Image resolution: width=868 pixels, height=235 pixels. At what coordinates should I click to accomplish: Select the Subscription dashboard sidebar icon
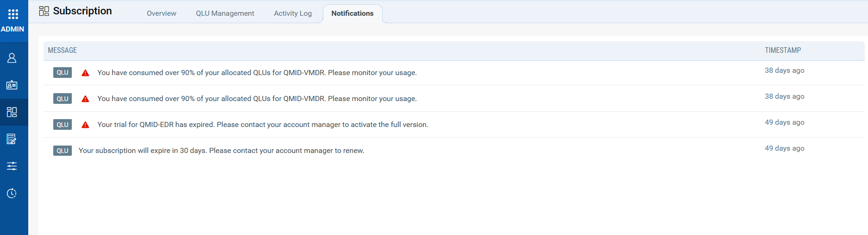12,112
